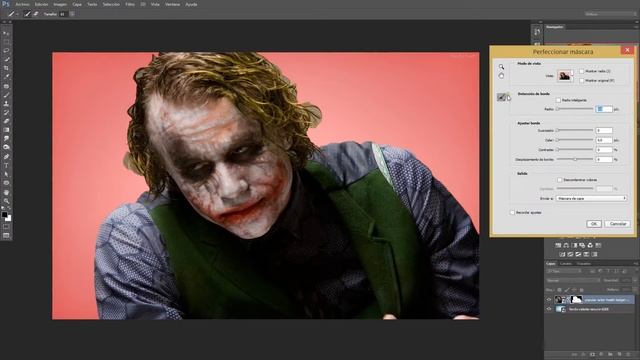Open the layer filter type dropdown
The image size is (640, 360).
click(564, 271)
